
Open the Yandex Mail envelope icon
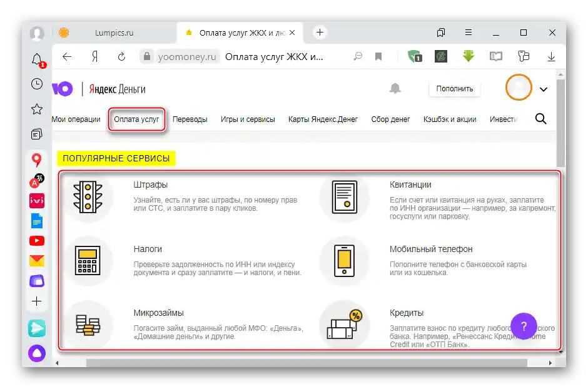point(37,260)
